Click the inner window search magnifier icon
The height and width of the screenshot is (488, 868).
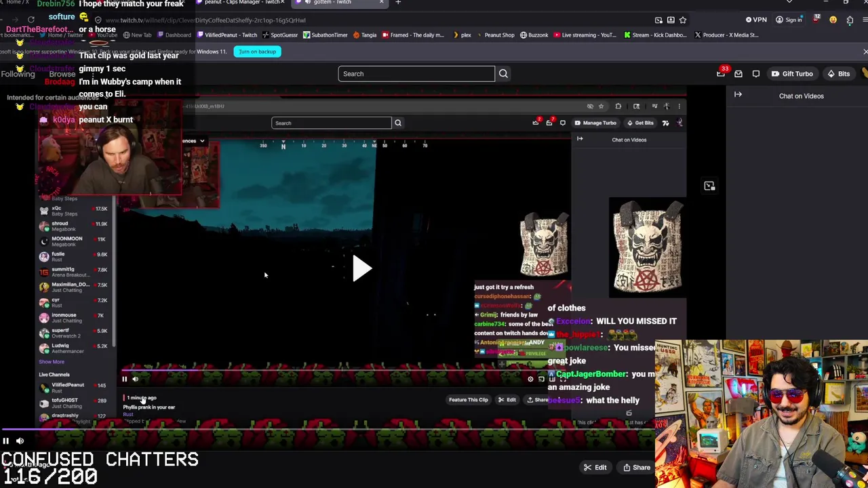398,123
